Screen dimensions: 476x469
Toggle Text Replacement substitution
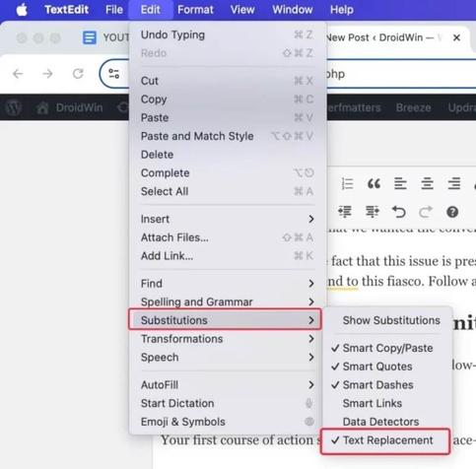point(385,440)
